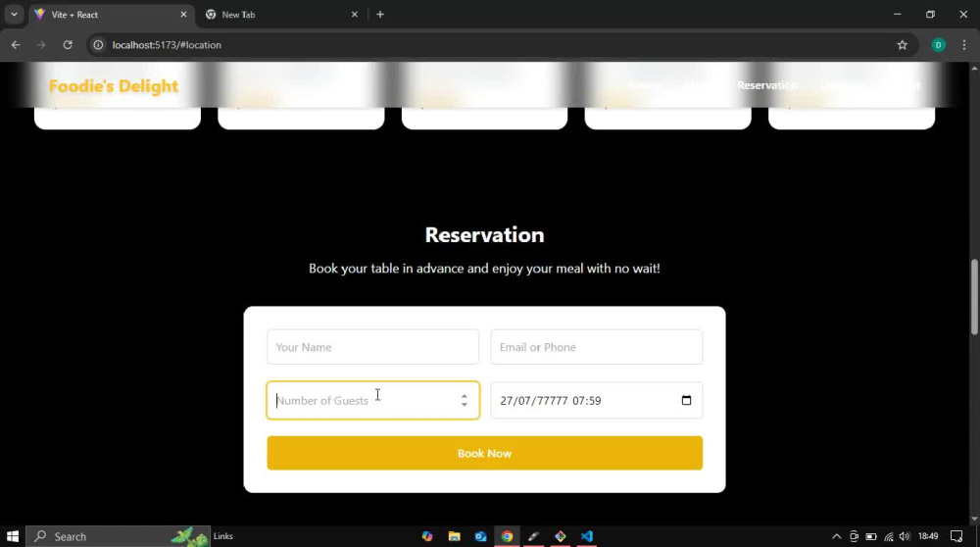
Task: Click the page vertical scrollbar thumb
Action: tap(974, 297)
